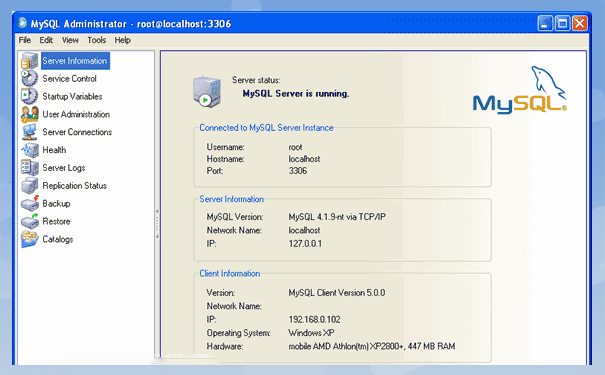Click the Port value '3306'

pyautogui.click(x=298, y=171)
